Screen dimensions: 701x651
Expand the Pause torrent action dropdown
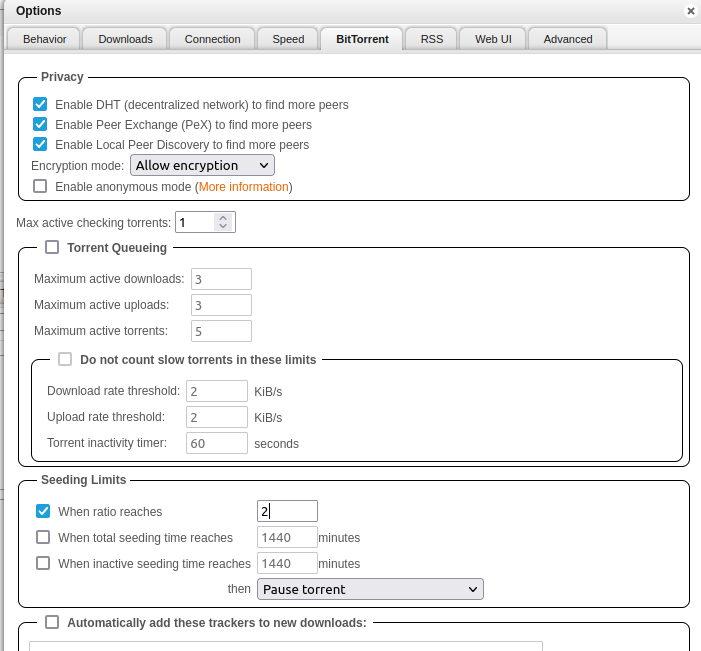[x=370, y=589]
